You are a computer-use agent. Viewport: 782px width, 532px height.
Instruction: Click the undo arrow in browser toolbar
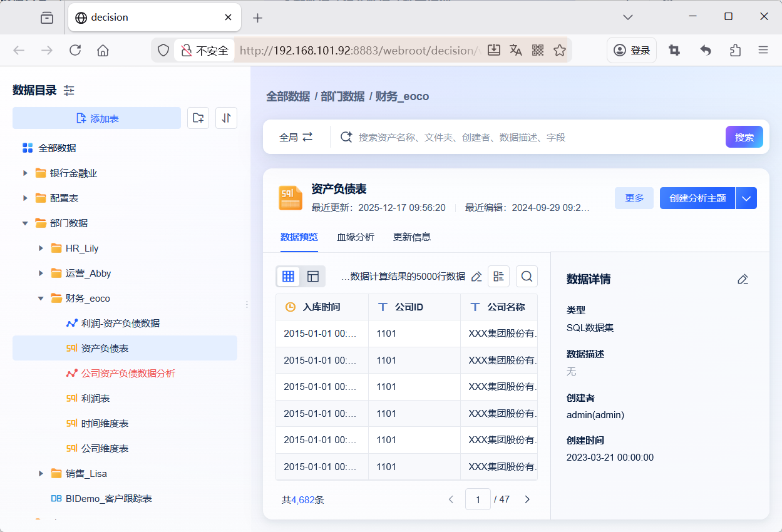(x=706, y=50)
